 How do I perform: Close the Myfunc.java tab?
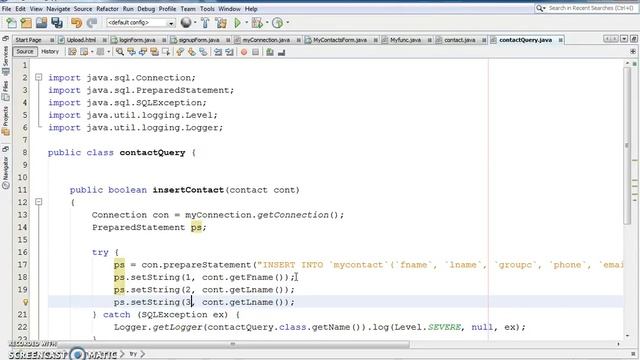[429, 40]
